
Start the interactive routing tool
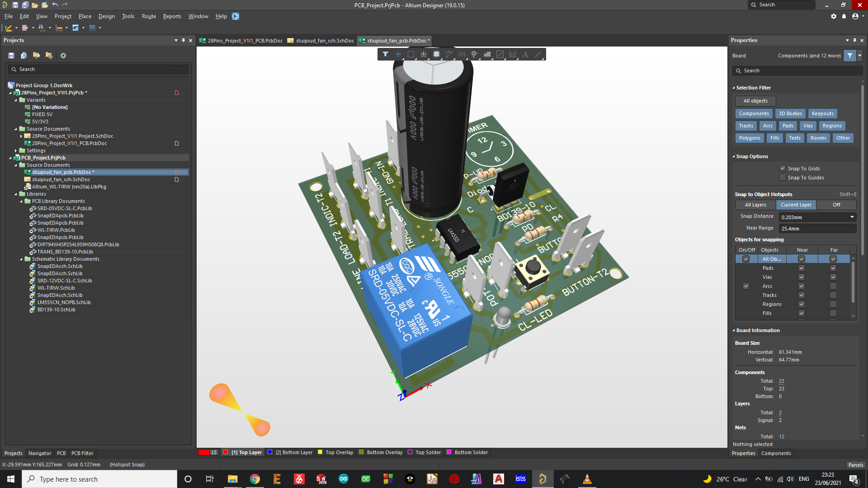pos(449,54)
